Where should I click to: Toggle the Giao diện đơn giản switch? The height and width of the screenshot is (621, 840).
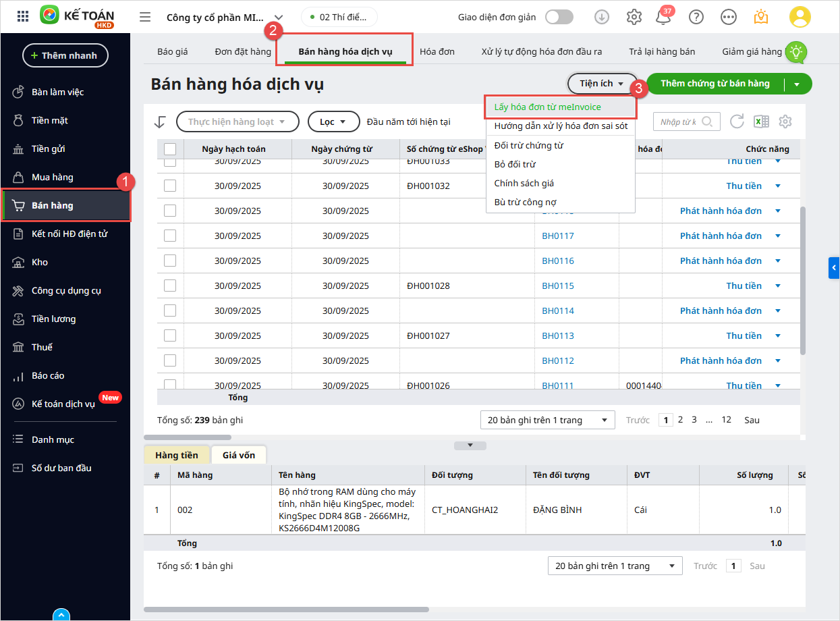click(x=559, y=17)
